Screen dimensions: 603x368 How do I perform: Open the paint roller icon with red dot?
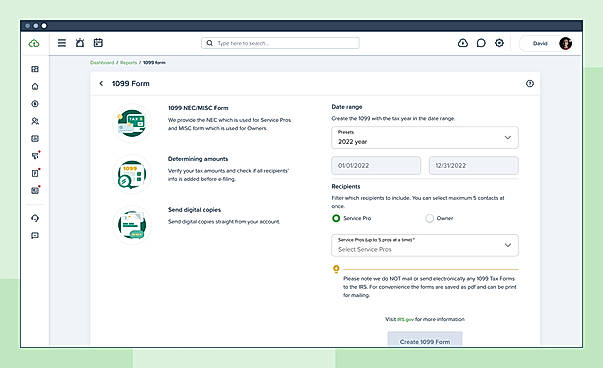click(35, 155)
